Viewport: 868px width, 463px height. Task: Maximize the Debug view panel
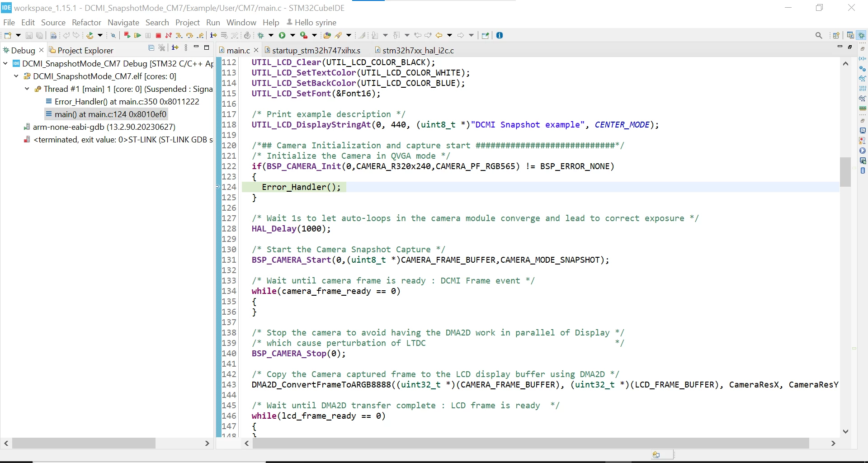[x=207, y=47]
